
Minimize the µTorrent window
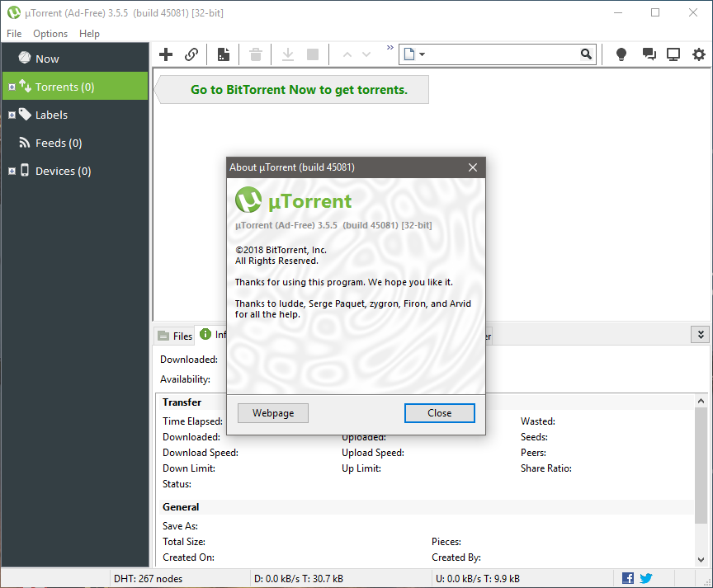[618, 12]
